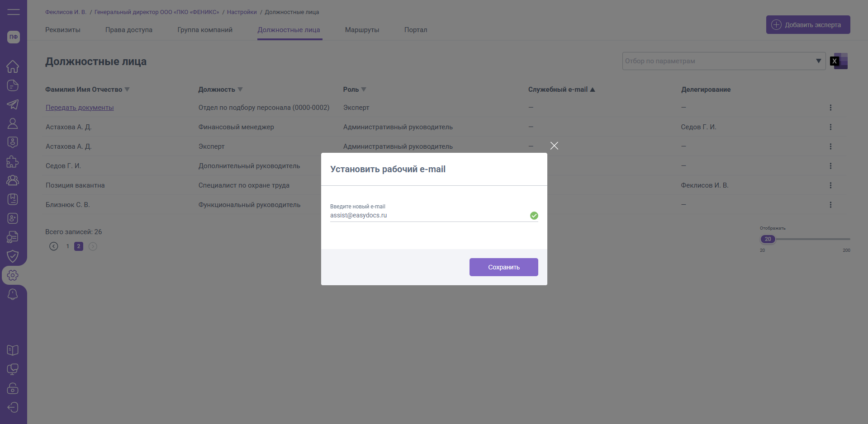
Task: Open the shield checkmark sidebar icon
Action: 13,256
